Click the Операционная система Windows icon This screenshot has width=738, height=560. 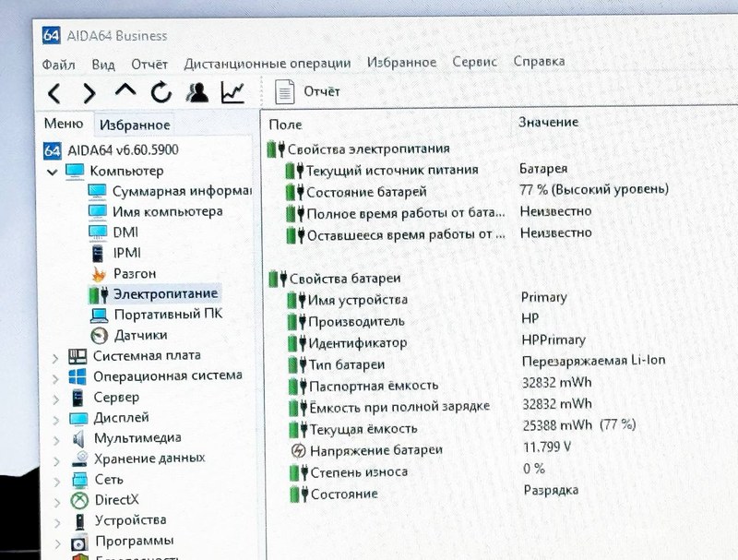pos(77,377)
